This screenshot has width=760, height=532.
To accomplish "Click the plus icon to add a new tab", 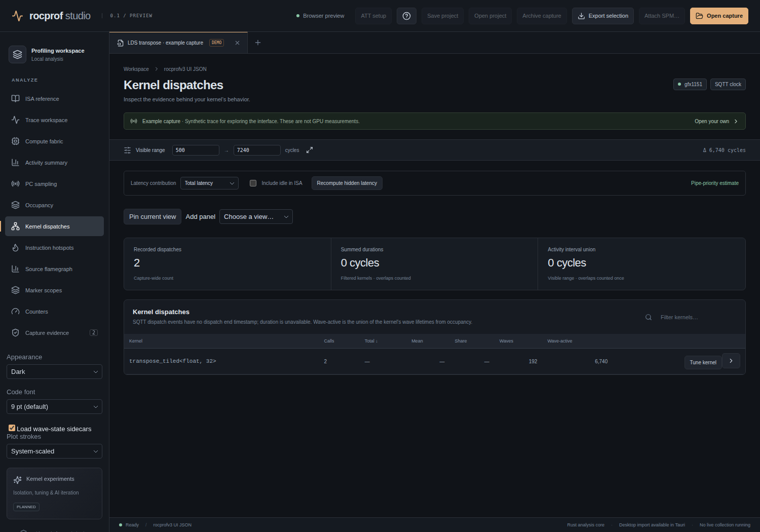I will pyautogui.click(x=258, y=43).
